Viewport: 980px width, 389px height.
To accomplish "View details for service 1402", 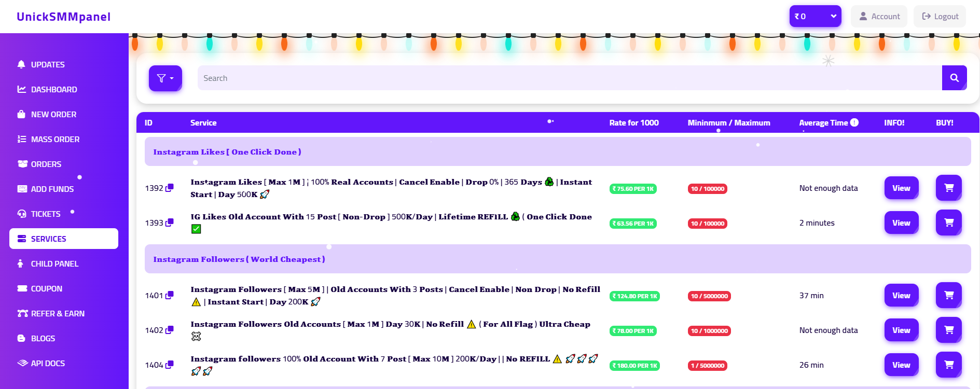I will coord(901,330).
